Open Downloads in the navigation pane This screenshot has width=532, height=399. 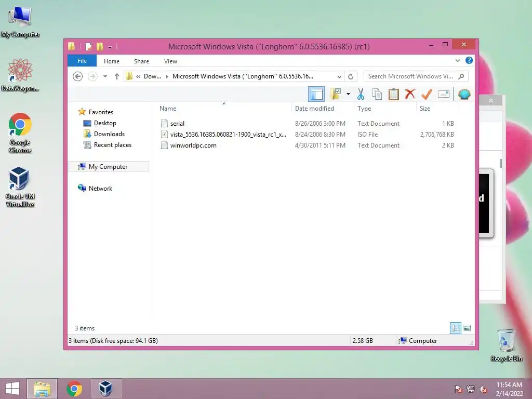(109, 134)
